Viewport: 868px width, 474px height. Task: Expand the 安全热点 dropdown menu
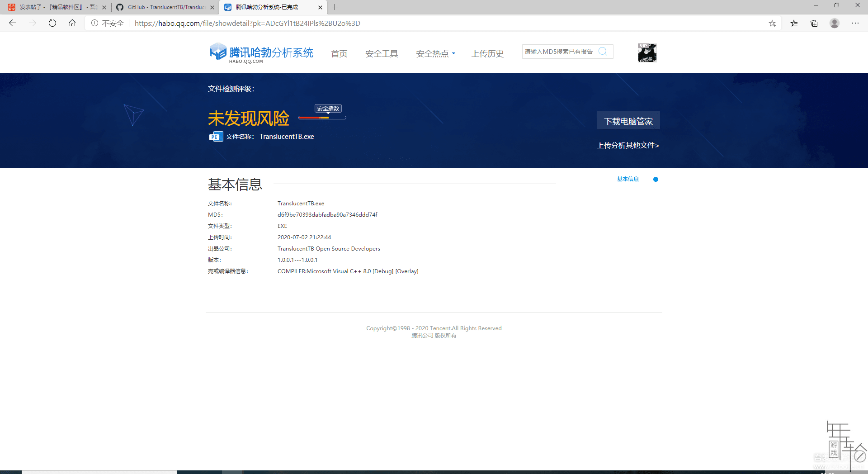[435, 53]
